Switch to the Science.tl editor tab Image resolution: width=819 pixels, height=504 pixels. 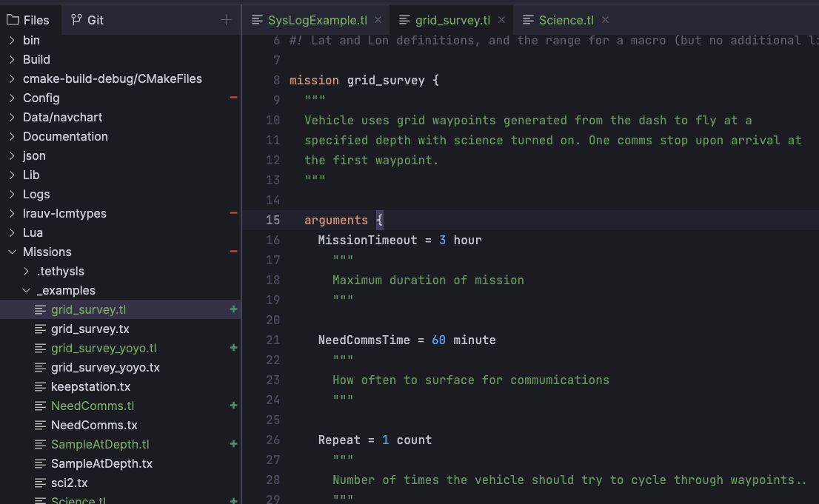pyautogui.click(x=566, y=20)
